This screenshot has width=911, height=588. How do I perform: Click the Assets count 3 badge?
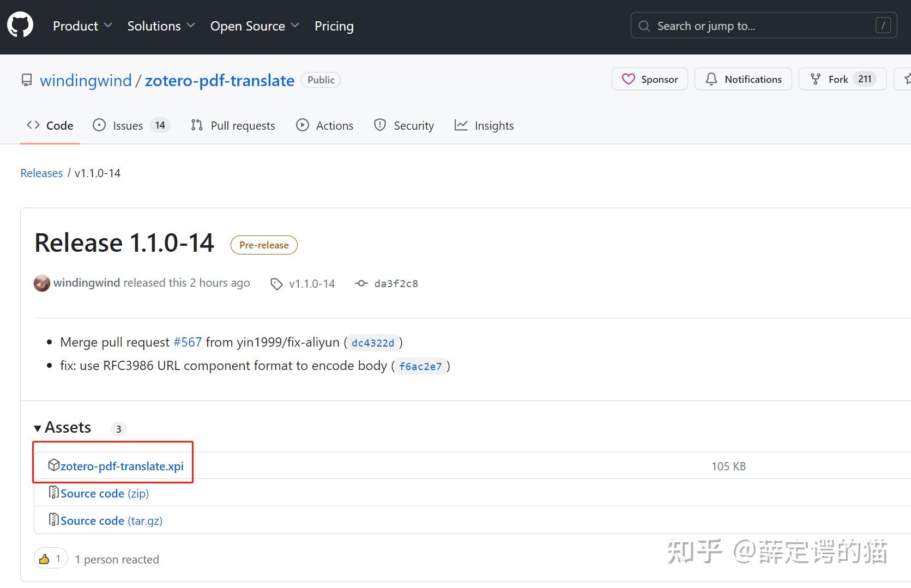[118, 429]
